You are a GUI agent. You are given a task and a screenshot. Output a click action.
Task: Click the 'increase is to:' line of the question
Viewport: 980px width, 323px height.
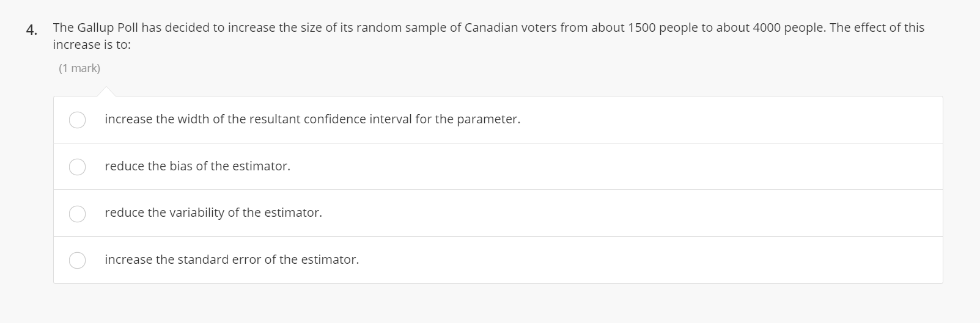(x=92, y=45)
